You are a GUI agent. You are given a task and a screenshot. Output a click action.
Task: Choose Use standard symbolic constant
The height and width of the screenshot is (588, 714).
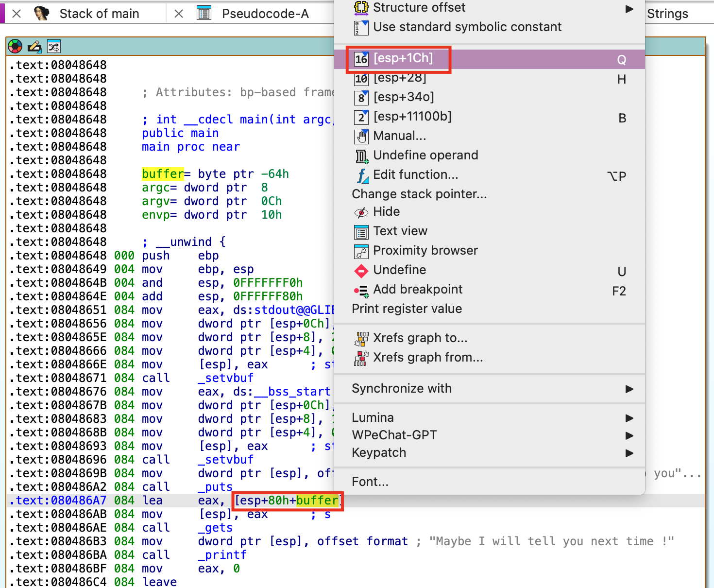[x=490, y=27]
